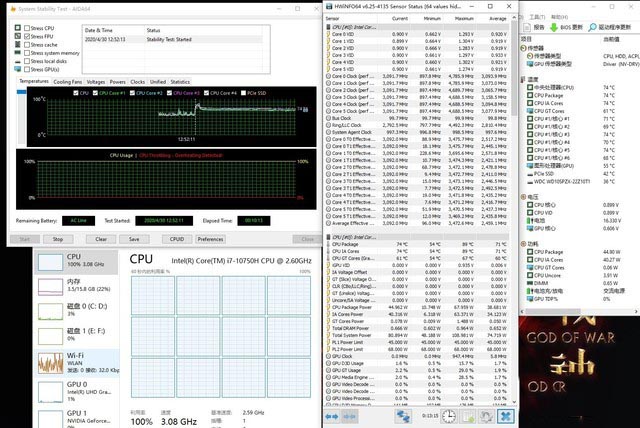
Task: Enable Stress local disks checkbox
Action: coord(27,61)
